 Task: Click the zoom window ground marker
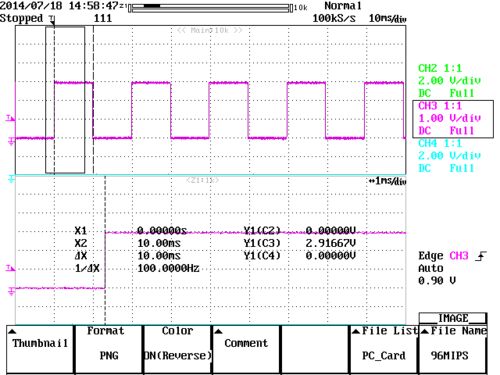click(11, 292)
